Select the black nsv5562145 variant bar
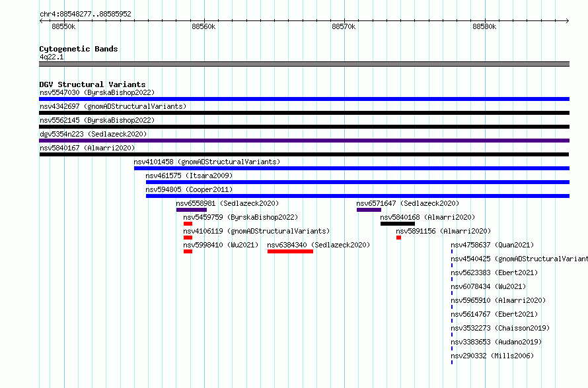This screenshot has height=388, width=588. tap(304, 127)
